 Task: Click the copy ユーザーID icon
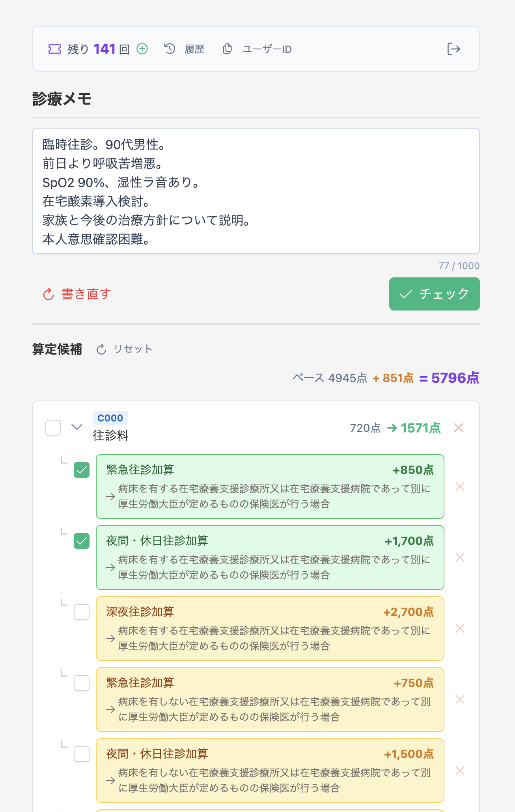[228, 49]
